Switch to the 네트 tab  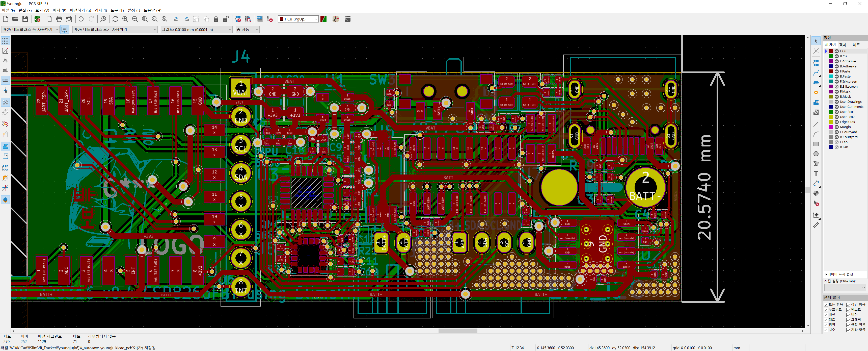tap(856, 45)
